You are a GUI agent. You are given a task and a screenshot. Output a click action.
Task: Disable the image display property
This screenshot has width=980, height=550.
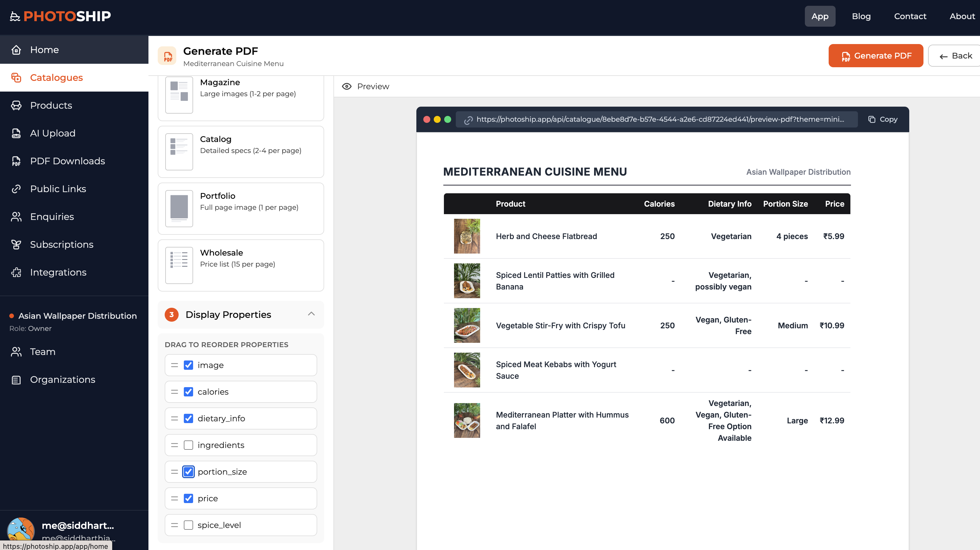click(x=188, y=365)
